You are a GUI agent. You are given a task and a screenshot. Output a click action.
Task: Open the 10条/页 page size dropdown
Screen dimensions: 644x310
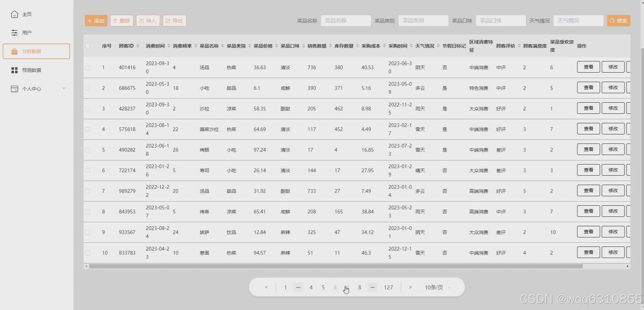click(x=438, y=287)
